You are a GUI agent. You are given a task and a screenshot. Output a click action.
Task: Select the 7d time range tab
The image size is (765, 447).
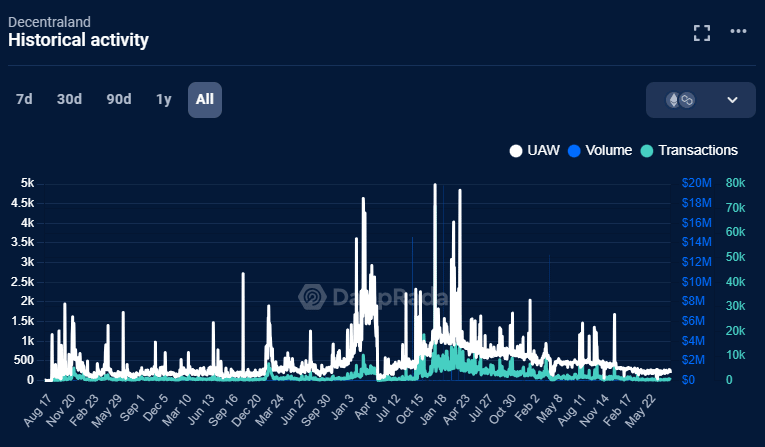(24, 100)
